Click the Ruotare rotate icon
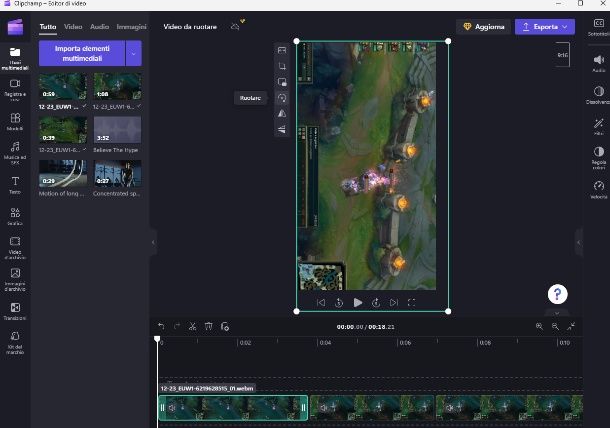Viewport: 610px width, 428px height. point(282,98)
